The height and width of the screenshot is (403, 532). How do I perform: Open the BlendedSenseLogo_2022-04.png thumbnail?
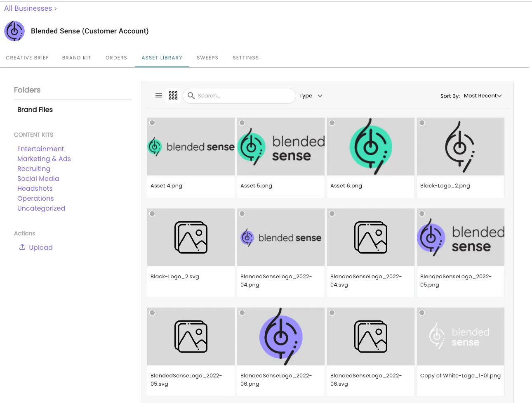pyautogui.click(x=281, y=237)
